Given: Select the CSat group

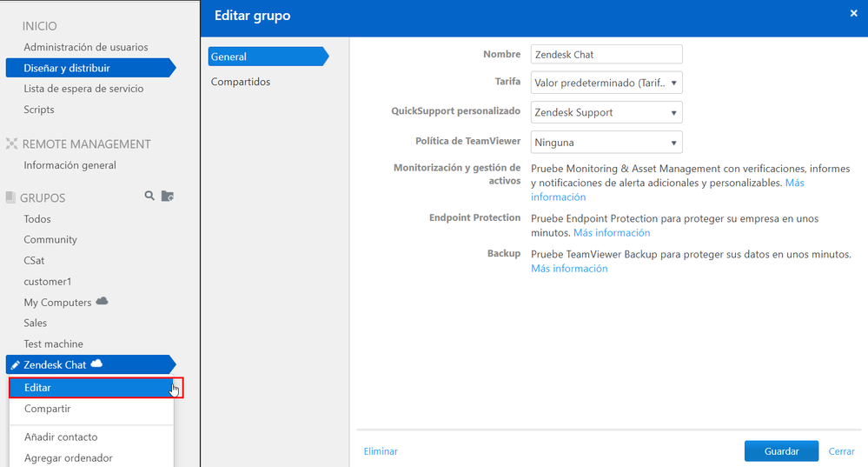Looking at the screenshot, I should [x=34, y=260].
